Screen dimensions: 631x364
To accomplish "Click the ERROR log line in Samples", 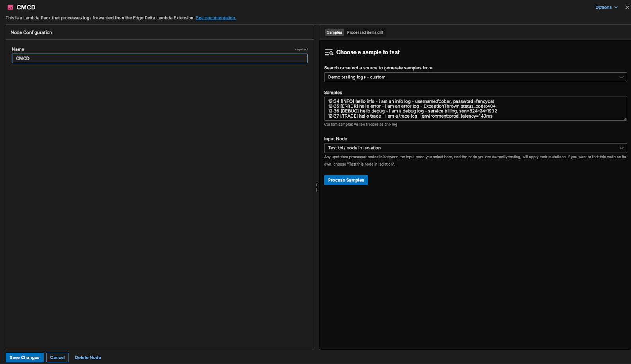I will click(x=411, y=106).
